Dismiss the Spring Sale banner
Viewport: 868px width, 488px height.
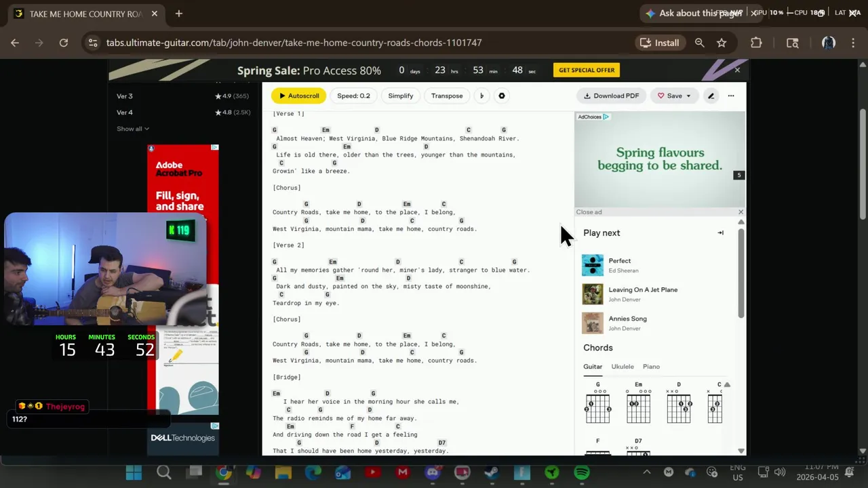pyautogui.click(x=737, y=70)
